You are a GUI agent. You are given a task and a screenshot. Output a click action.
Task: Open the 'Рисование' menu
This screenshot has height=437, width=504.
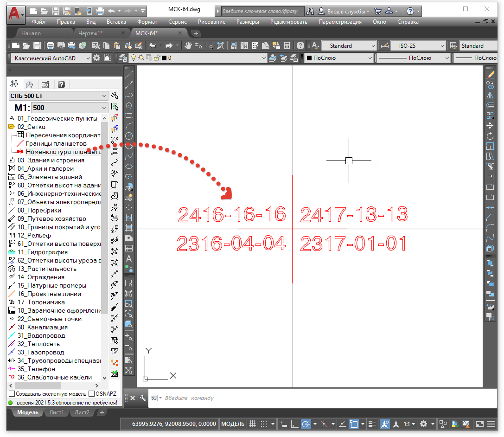pyautogui.click(x=211, y=22)
